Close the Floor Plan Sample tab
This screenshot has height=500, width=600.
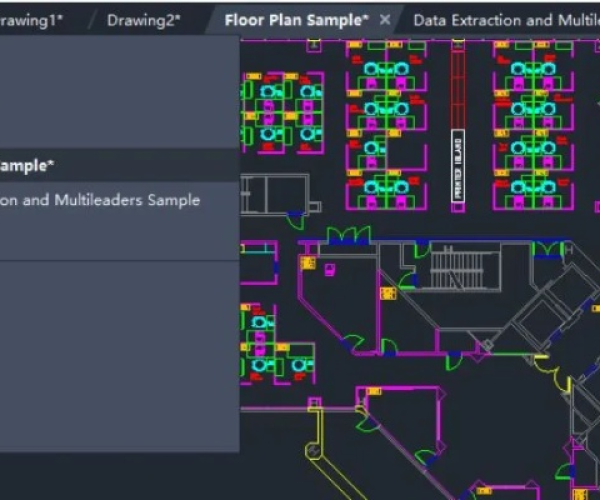pyautogui.click(x=385, y=20)
